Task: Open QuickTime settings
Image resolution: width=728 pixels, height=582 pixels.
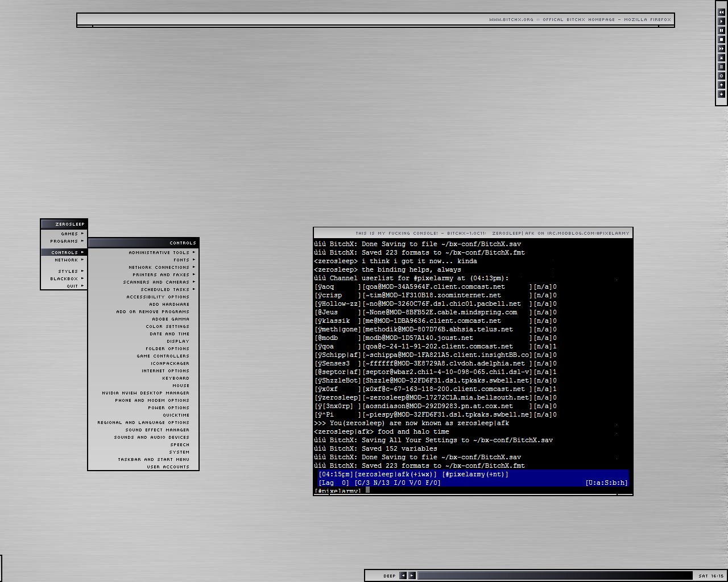Action: tap(143, 415)
